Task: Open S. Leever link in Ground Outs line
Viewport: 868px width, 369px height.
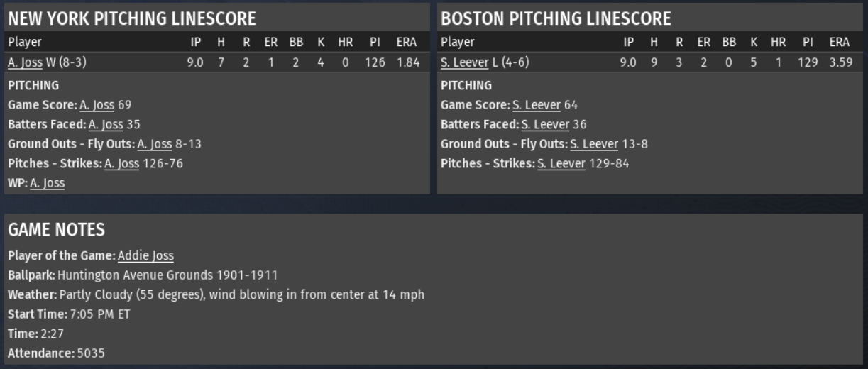Action: point(594,144)
